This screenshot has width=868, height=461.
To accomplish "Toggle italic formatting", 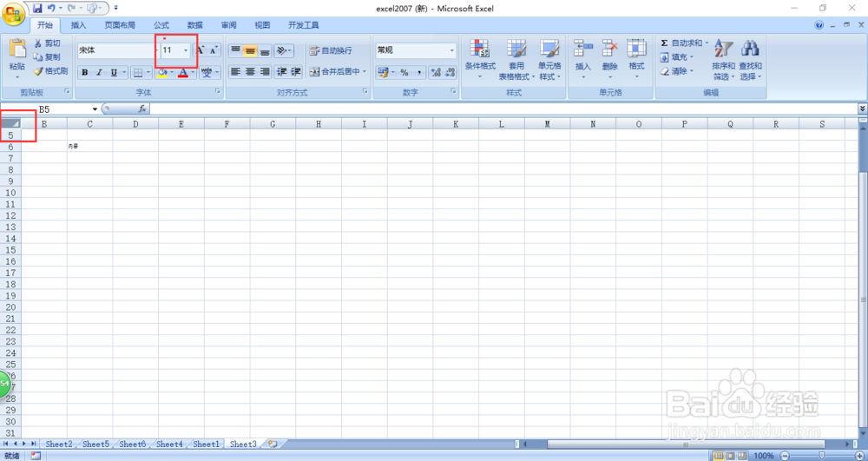I will (100, 73).
